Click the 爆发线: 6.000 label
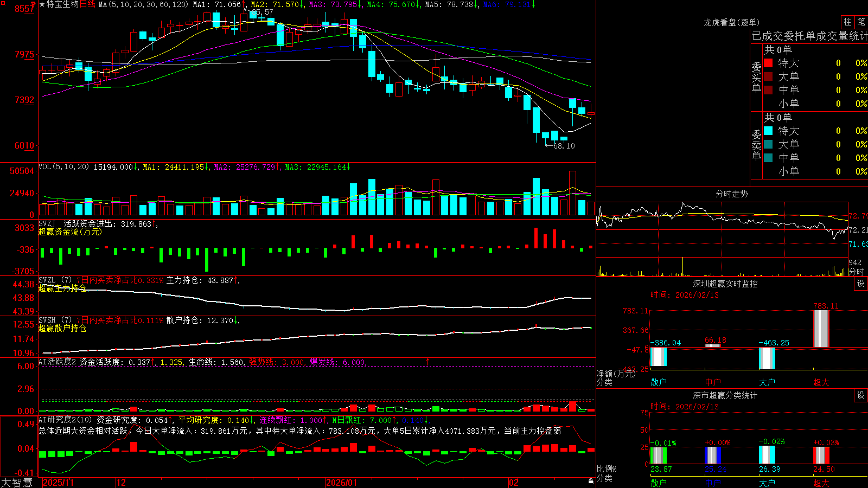868x488 pixels. pyautogui.click(x=337, y=362)
